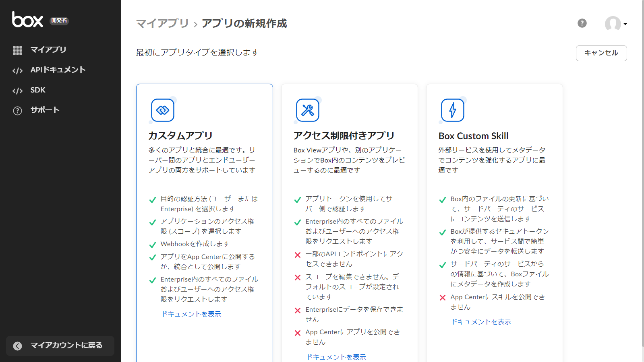Viewport: 644px width, 362px height.
Task: Click text 'App Centerにスキルを公開できません'
Action: (498, 302)
